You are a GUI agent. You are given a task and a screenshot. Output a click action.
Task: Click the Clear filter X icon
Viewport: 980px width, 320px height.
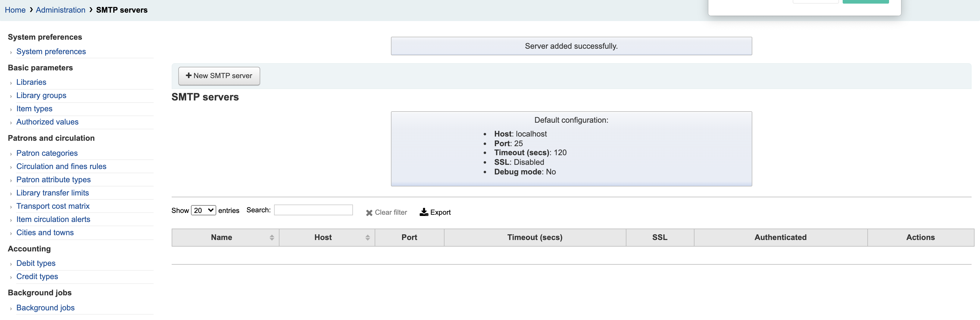pos(369,213)
